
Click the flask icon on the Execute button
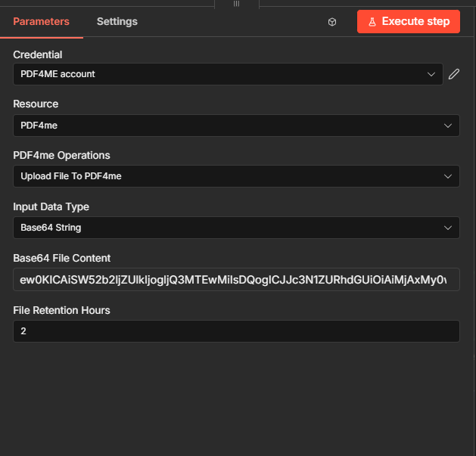372,22
